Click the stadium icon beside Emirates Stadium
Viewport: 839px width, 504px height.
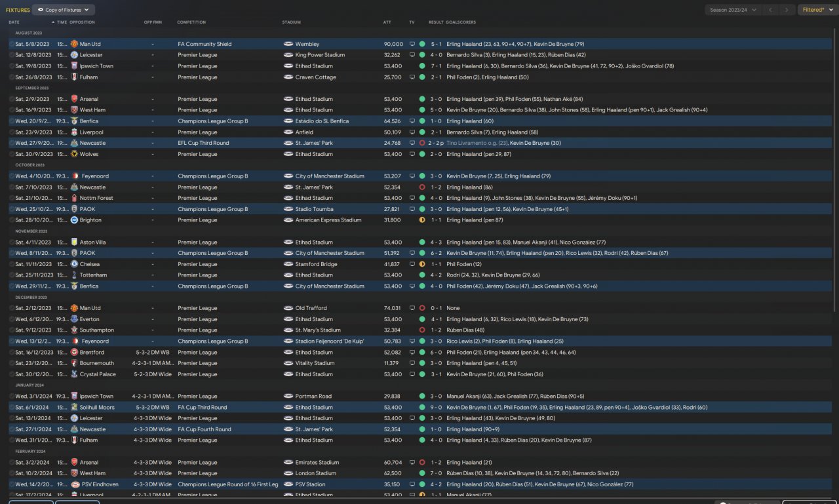coord(288,462)
